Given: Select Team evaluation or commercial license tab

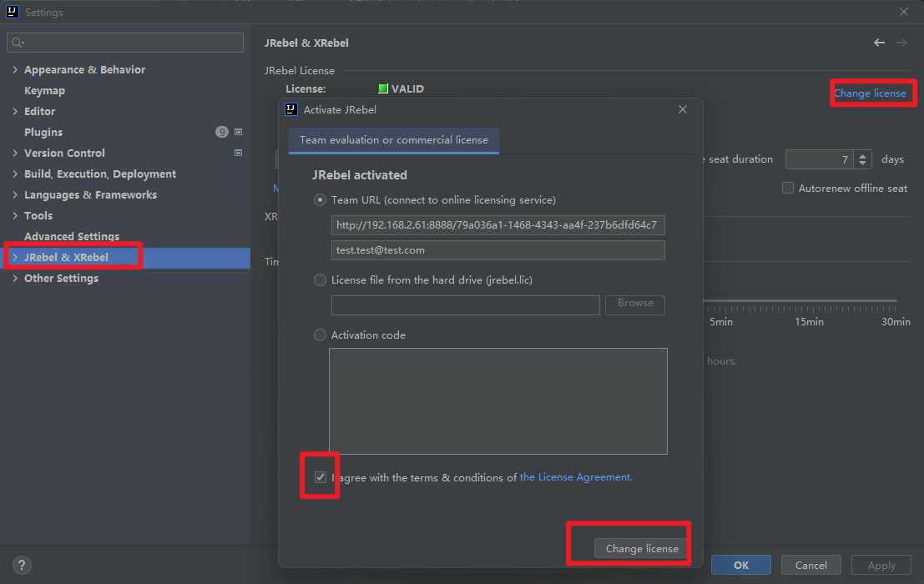Looking at the screenshot, I should [x=394, y=140].
